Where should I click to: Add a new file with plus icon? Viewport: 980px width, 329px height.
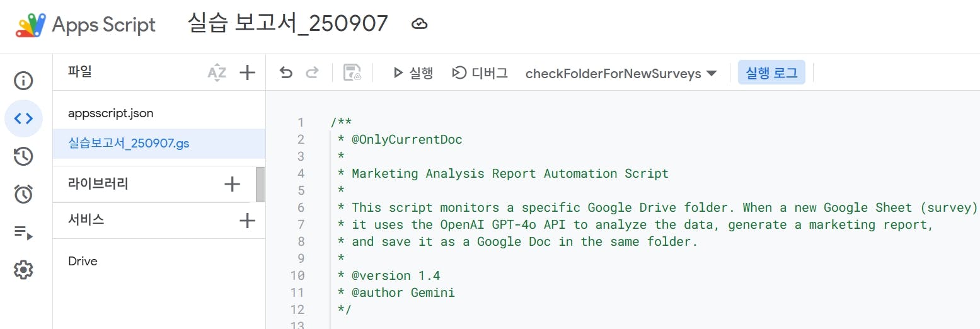click(248, 72)
